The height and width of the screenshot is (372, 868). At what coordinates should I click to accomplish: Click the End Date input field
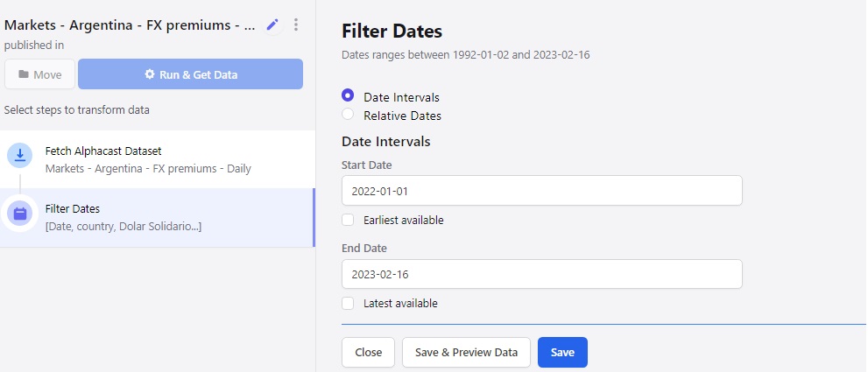542,274
